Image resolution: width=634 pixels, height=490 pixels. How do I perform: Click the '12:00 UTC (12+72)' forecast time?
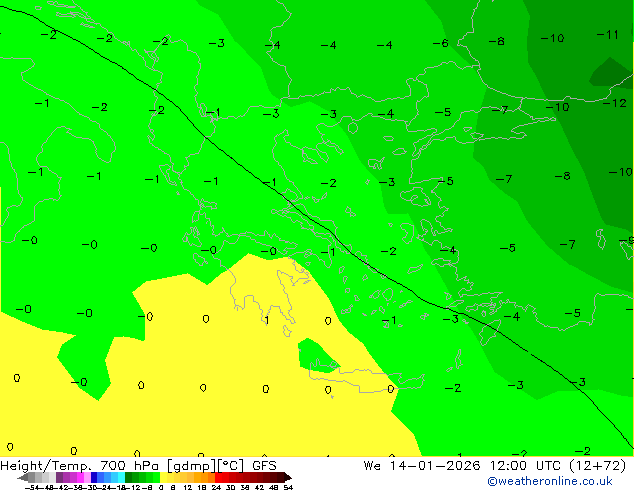558,466
